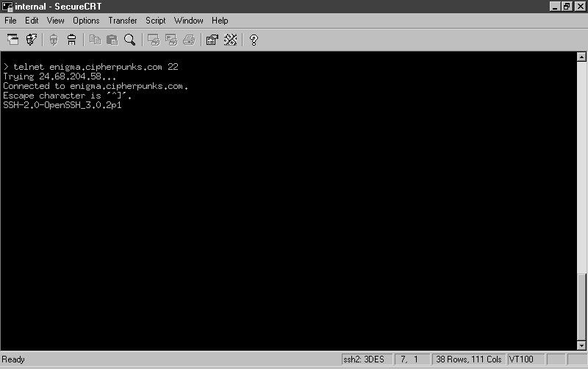Image resolution: width=588 pixels, height=369 pixels.
Task: Click the scrollbar down arrow
Action: [581, 345]
